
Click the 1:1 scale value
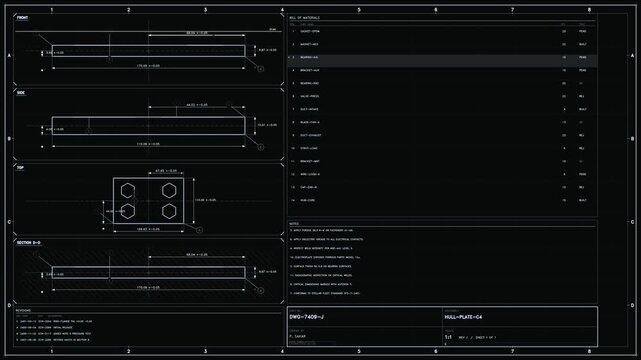[x=448, y=337]
